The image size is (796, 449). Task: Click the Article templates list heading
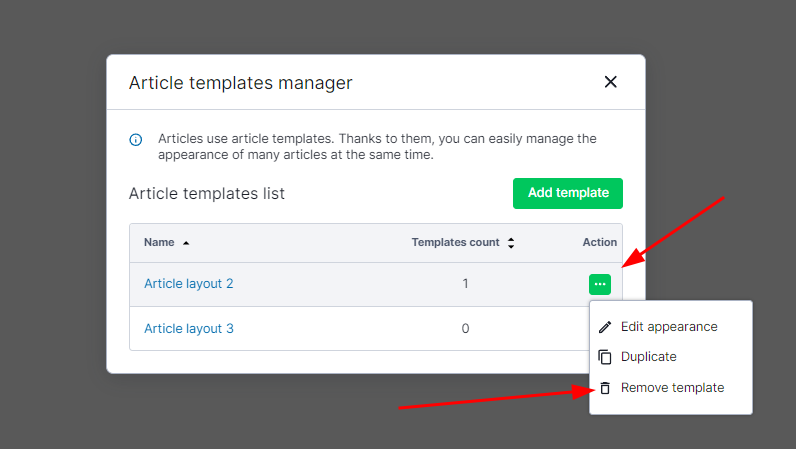pyautogui.click(x=207, y=194)
